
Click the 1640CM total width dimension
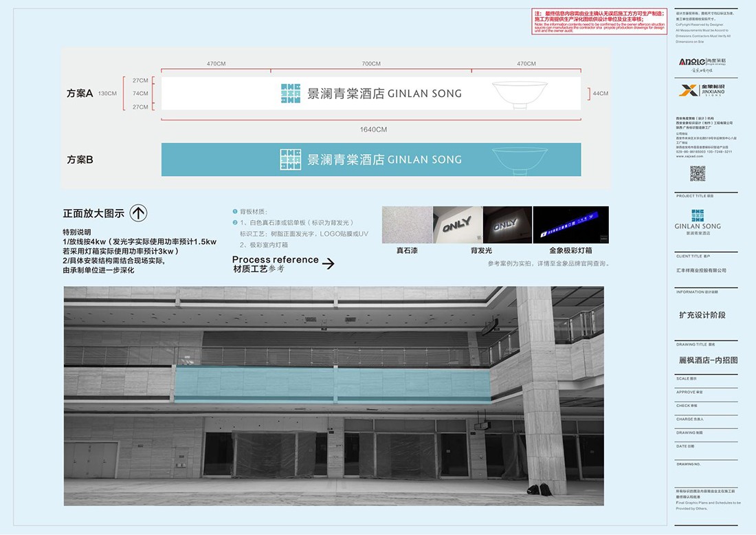[373, 129]
